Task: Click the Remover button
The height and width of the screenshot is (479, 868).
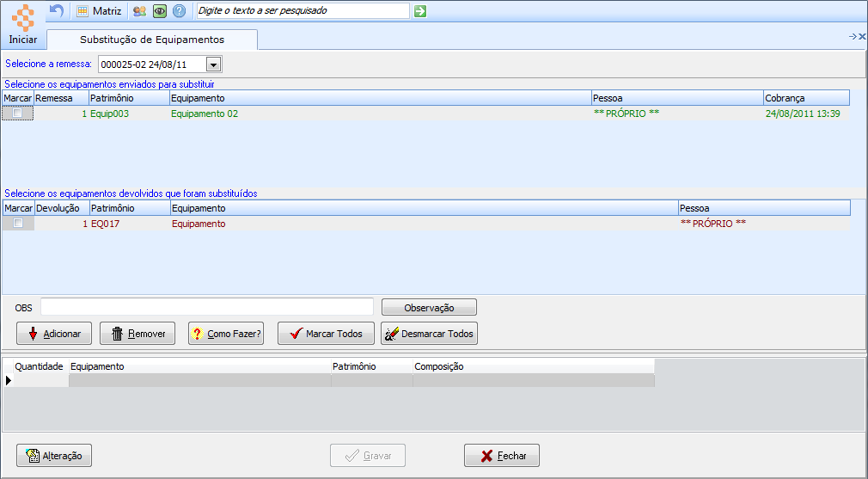Action: click(x=138, y=334)
